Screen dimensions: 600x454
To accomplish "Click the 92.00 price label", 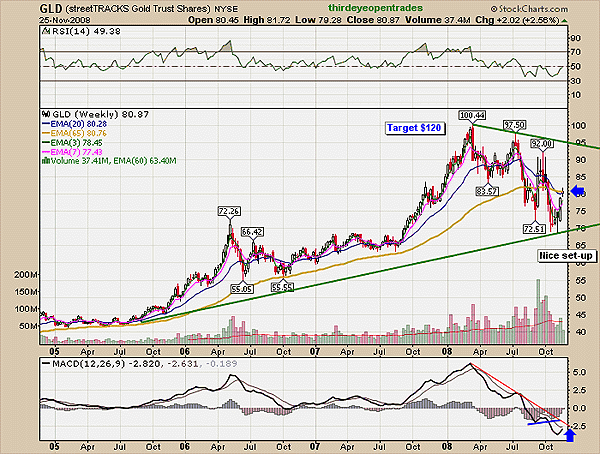I will click(541, 144).
